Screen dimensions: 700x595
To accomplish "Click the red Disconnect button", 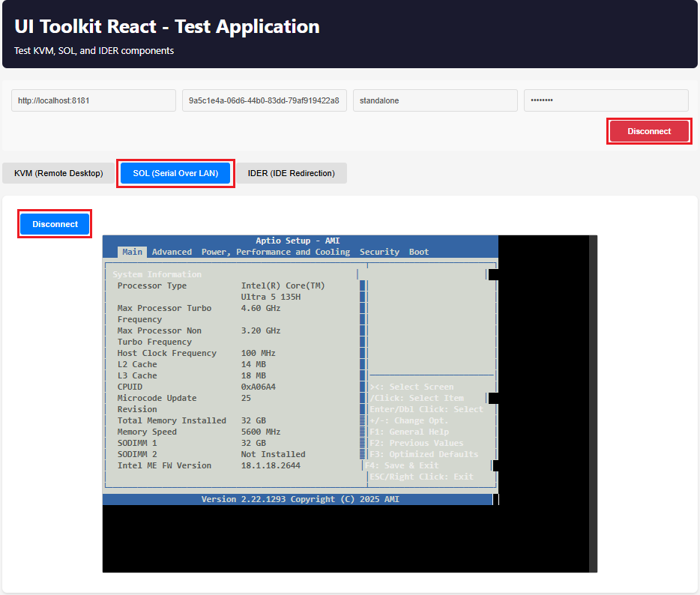I will [x=648, y=131].
